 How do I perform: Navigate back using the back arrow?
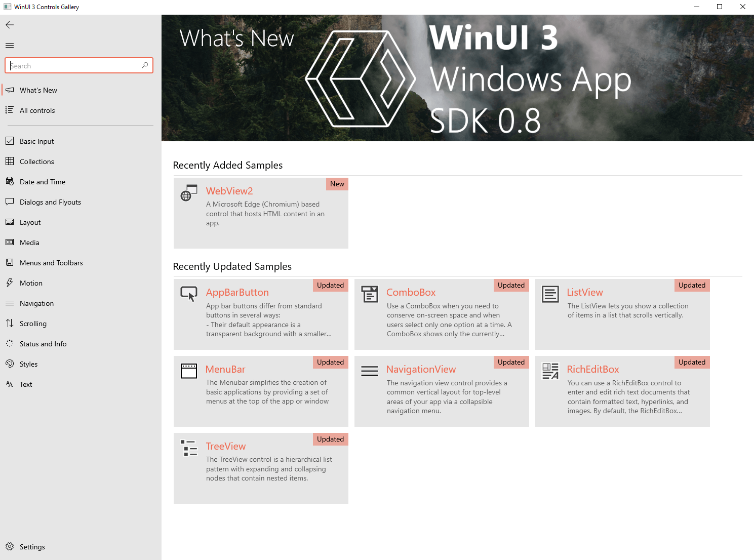click(9, 24)
